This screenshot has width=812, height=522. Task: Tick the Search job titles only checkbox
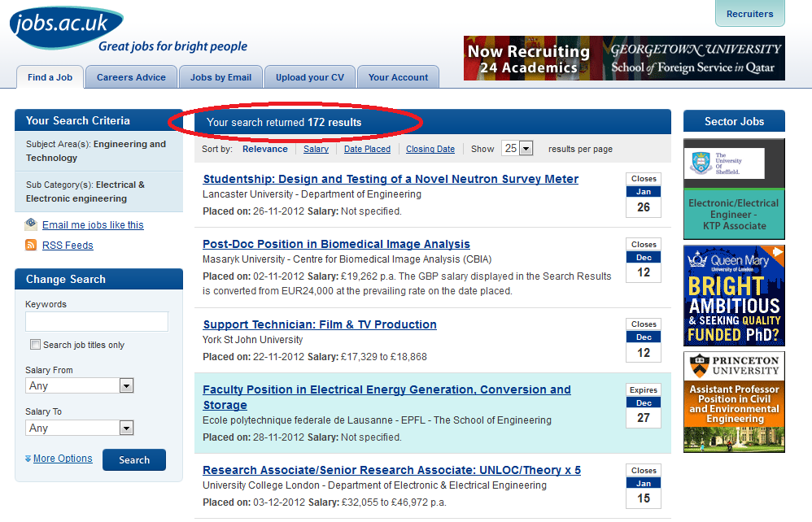pos(35,345)
